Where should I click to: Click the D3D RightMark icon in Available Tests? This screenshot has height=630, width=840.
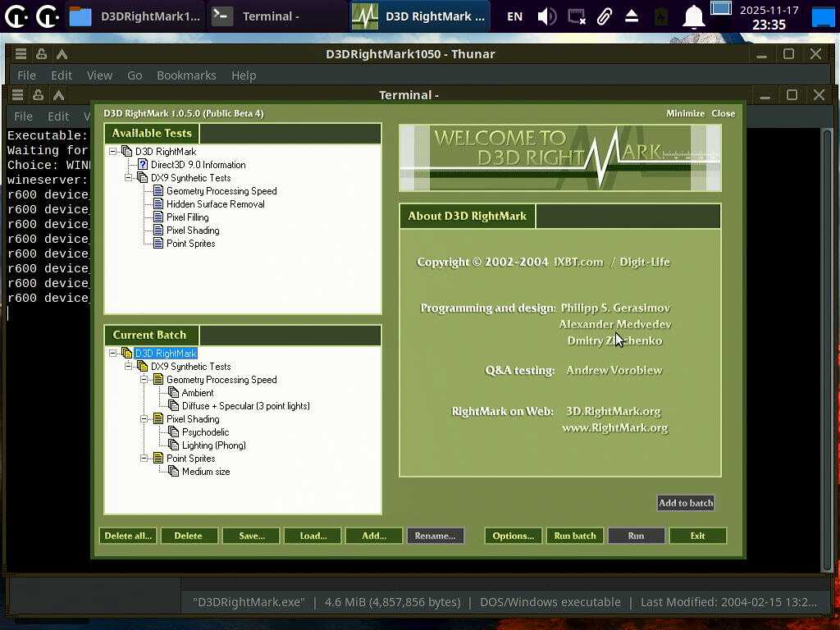(x=126, y=152)
